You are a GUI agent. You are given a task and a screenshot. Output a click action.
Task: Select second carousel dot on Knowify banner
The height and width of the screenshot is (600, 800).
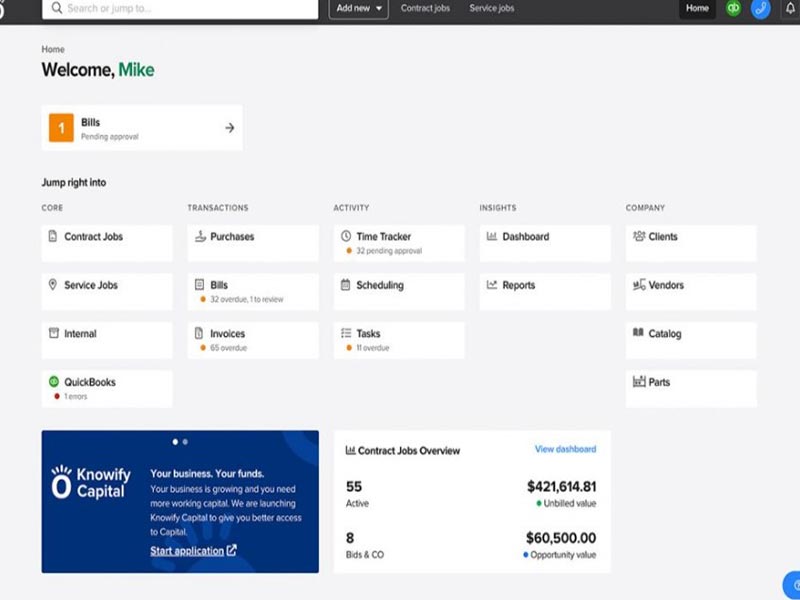pyautogui.click(x=185, y=442)
